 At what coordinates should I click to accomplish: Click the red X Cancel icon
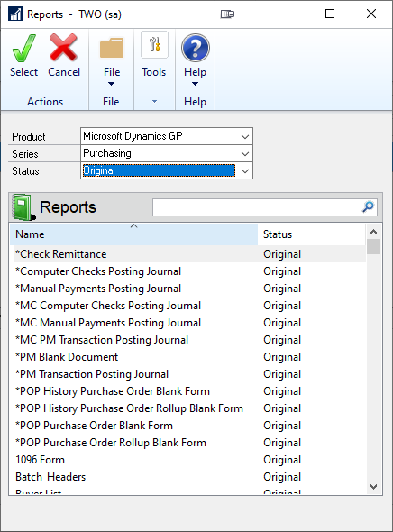pyautogui.click(x=63, y=48)
